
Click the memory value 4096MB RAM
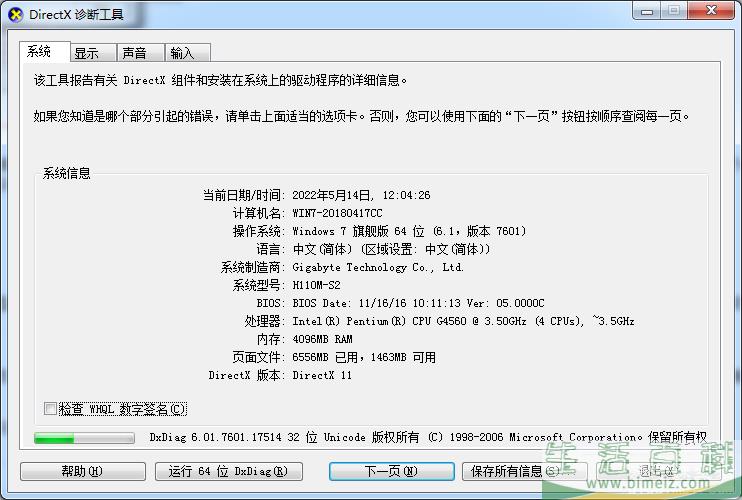click(x=322, y=339)
